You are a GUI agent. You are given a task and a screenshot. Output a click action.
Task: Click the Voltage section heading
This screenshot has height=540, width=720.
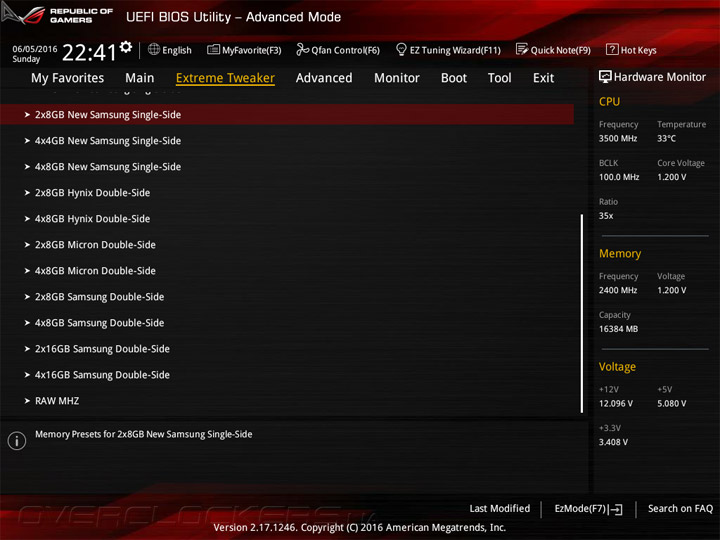tap(617, 367)
